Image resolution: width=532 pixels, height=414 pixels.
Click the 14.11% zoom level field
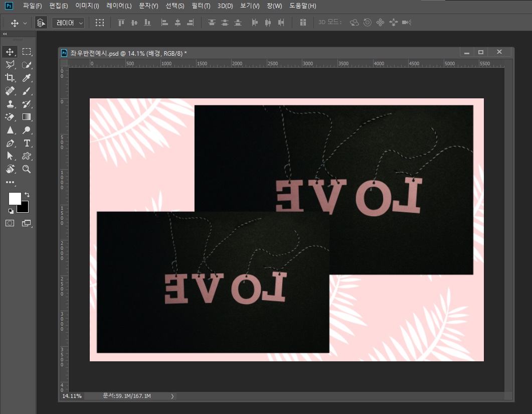(72, 396)
